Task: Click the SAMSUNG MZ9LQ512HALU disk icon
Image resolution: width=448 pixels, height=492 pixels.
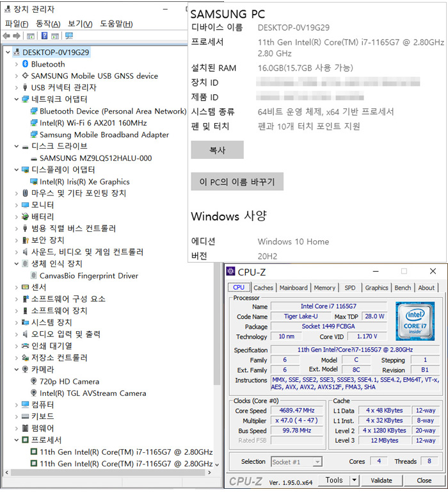Action: (34, 158)
